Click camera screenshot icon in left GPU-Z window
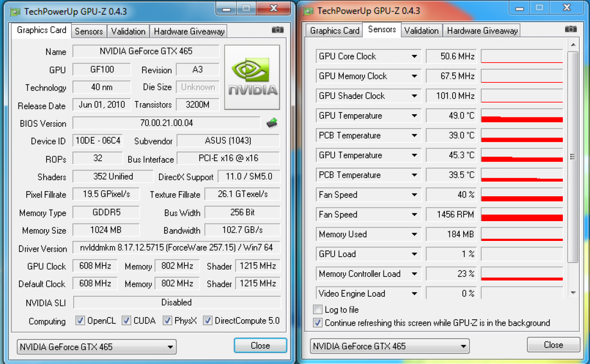 277,30
